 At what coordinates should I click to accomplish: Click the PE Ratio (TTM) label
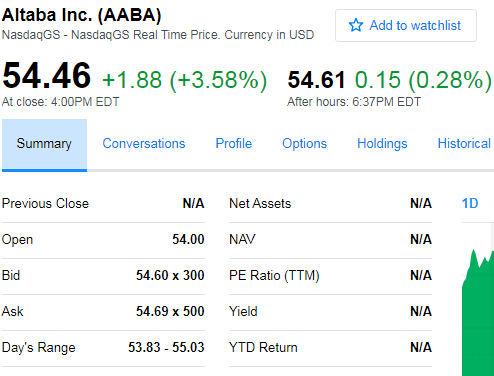click(274, 275)
